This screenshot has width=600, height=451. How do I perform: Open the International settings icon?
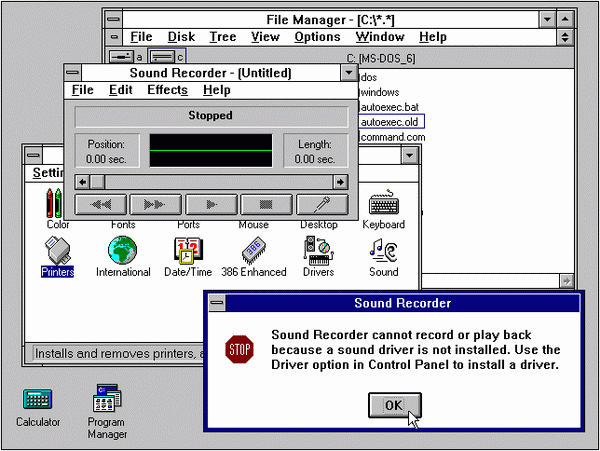[x=122, y=251]
